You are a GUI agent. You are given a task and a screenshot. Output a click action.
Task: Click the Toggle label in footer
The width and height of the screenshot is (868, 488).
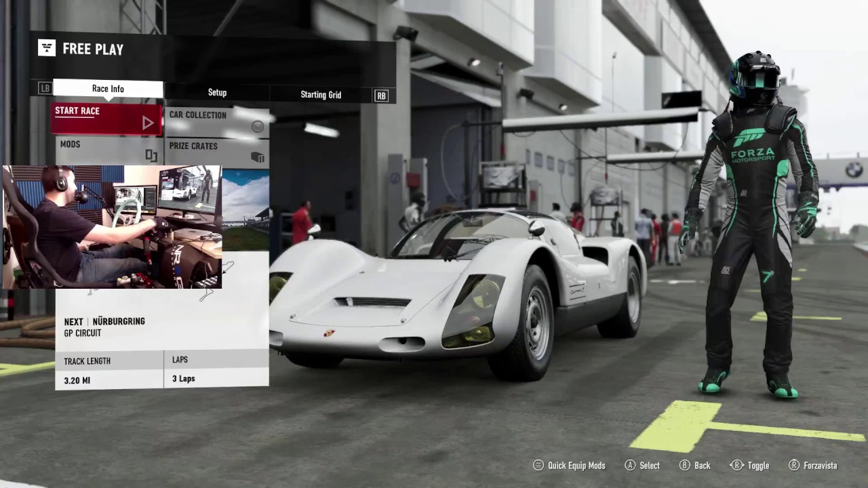(x=758, y=466)
